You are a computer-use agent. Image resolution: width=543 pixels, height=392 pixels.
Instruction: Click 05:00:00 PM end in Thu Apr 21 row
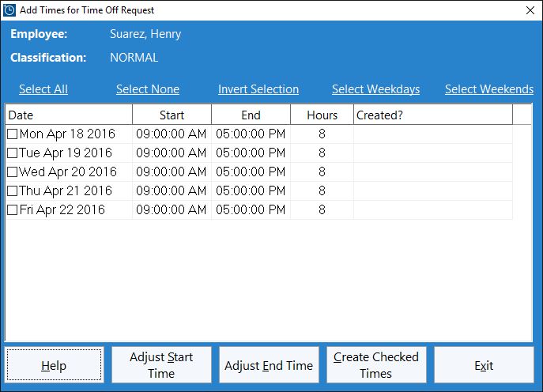[x=251, y=190]
